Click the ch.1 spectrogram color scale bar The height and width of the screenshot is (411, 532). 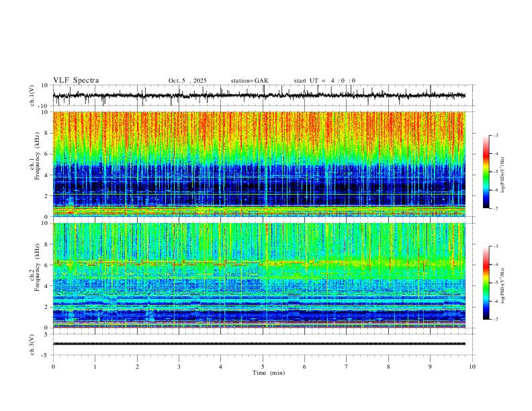click(x=486, y=172)
